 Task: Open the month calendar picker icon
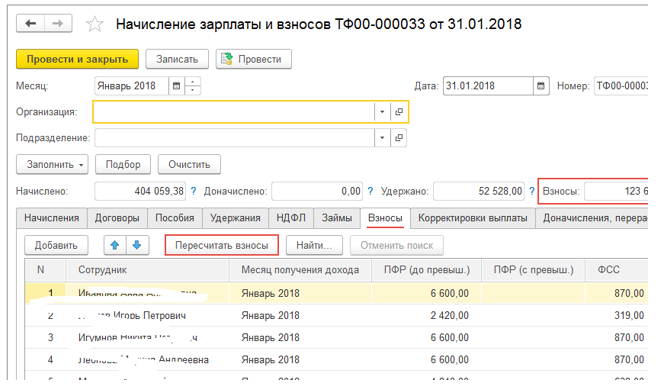click(x=176, y=86)
